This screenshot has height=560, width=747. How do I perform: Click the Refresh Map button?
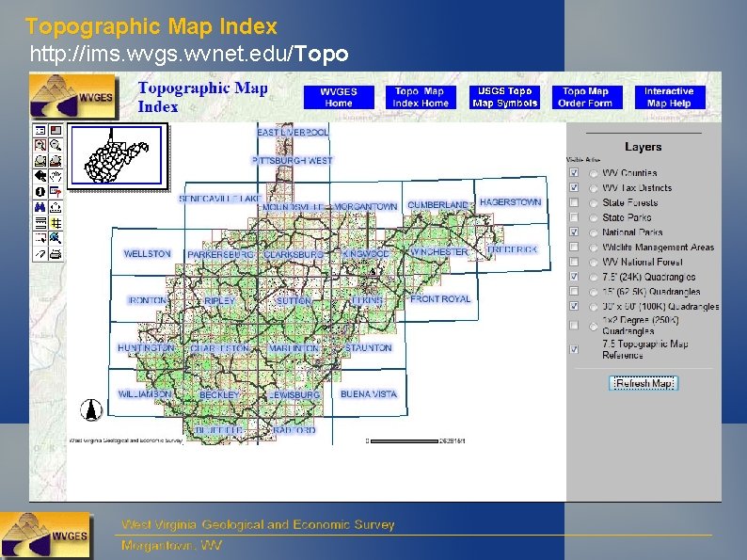(x=644, y=383)
